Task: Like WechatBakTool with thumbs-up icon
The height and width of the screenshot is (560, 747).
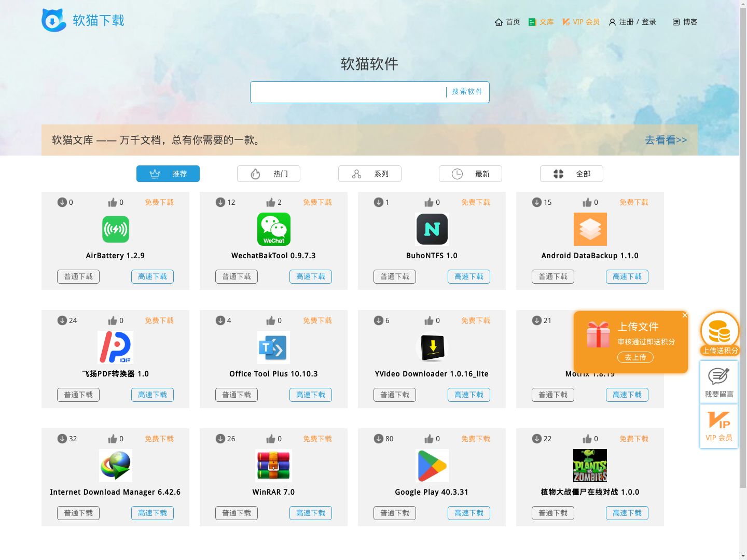Action: coord(271,202)
